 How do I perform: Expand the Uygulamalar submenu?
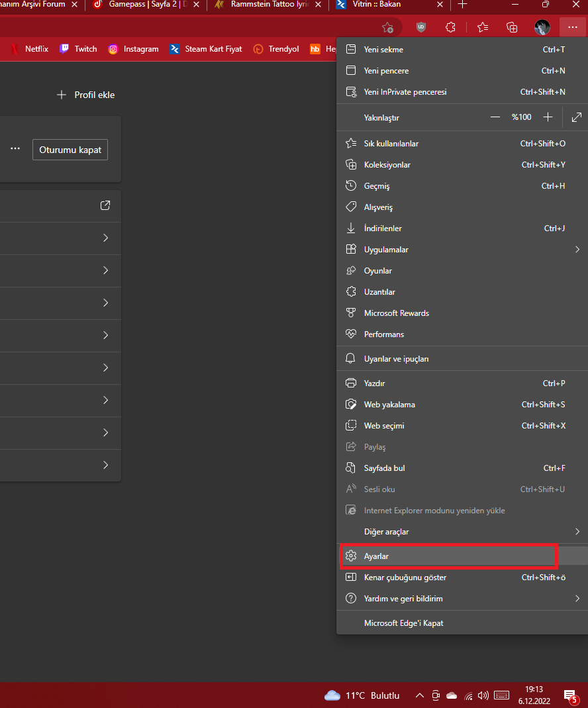point(577,250)
